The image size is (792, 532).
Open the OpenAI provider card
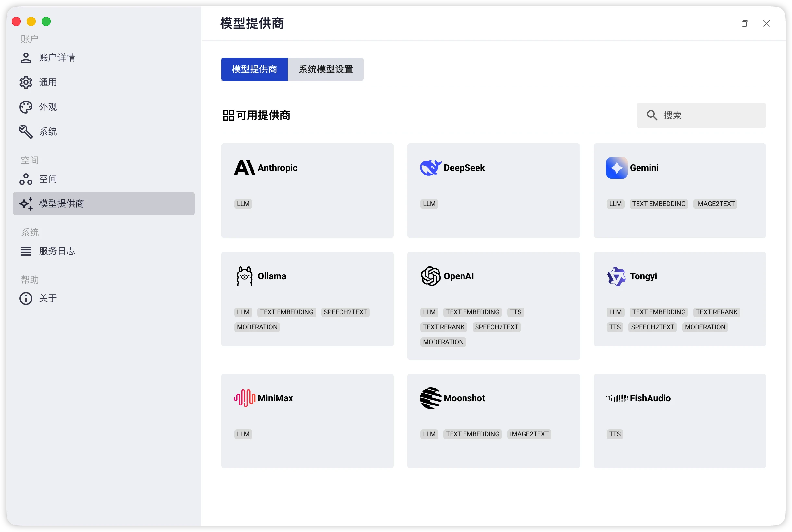[494, 306]
